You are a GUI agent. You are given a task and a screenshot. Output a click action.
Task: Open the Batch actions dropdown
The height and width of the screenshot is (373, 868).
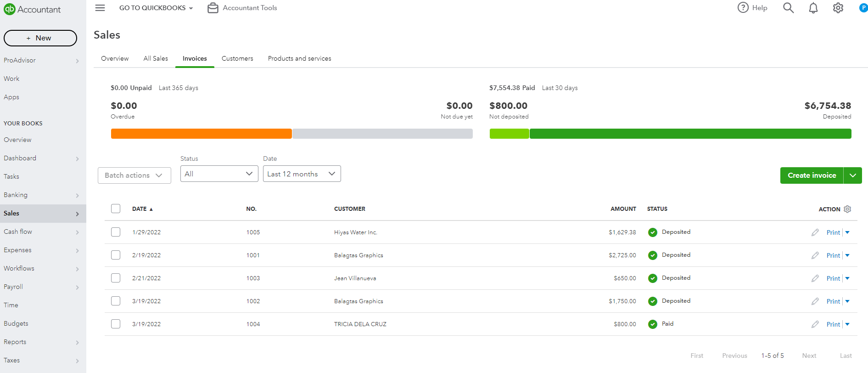134,175
